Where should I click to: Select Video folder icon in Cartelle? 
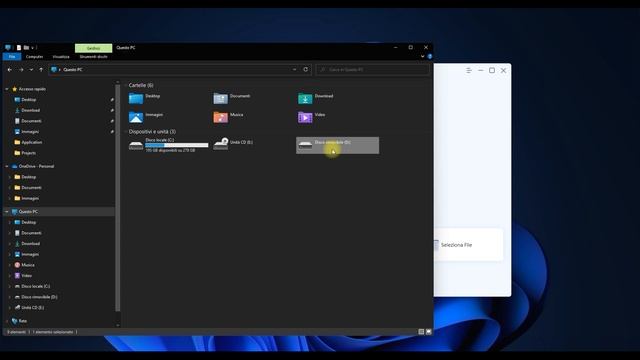coord(305,117)
